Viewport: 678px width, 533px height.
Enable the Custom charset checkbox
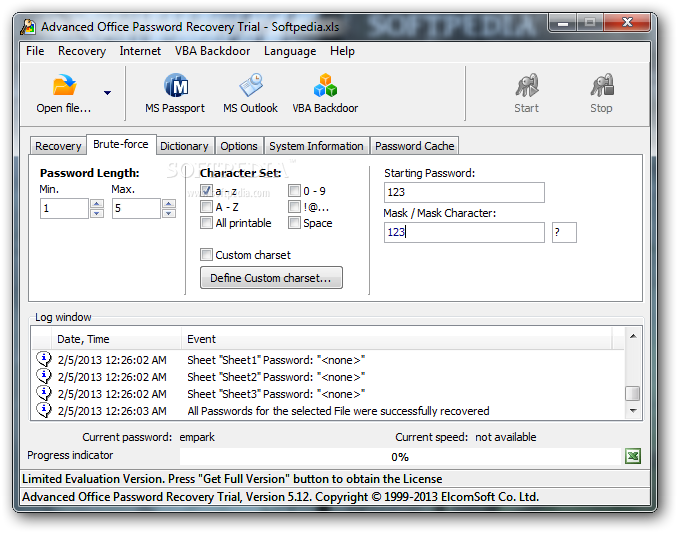[207, 255]
